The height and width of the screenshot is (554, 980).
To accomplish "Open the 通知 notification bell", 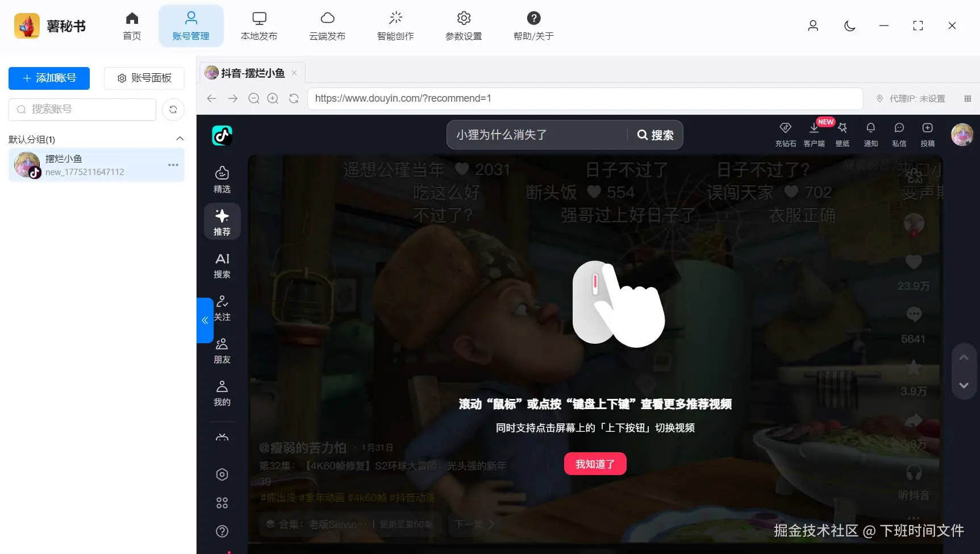I will pyautogui.click(x=871, y=134).
